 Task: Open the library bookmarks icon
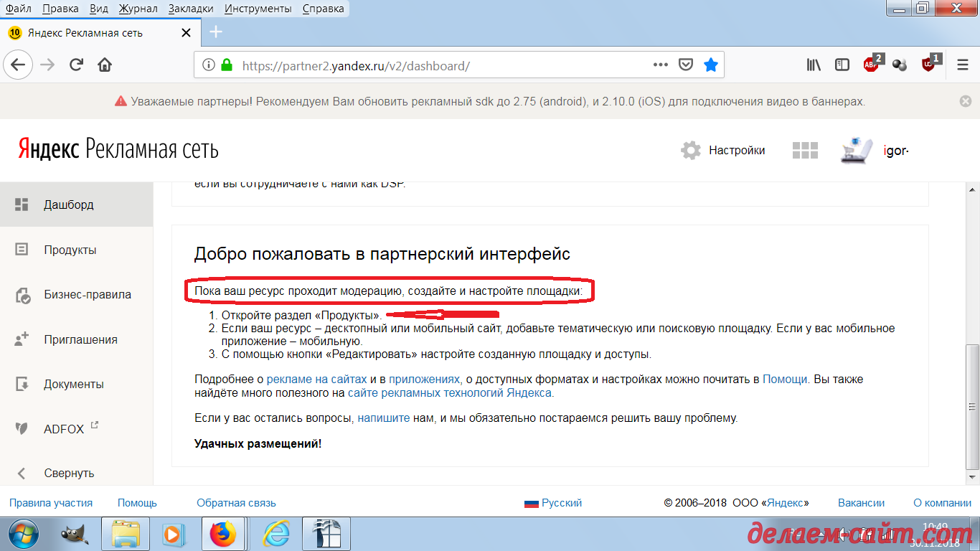[x=814, y=65]
